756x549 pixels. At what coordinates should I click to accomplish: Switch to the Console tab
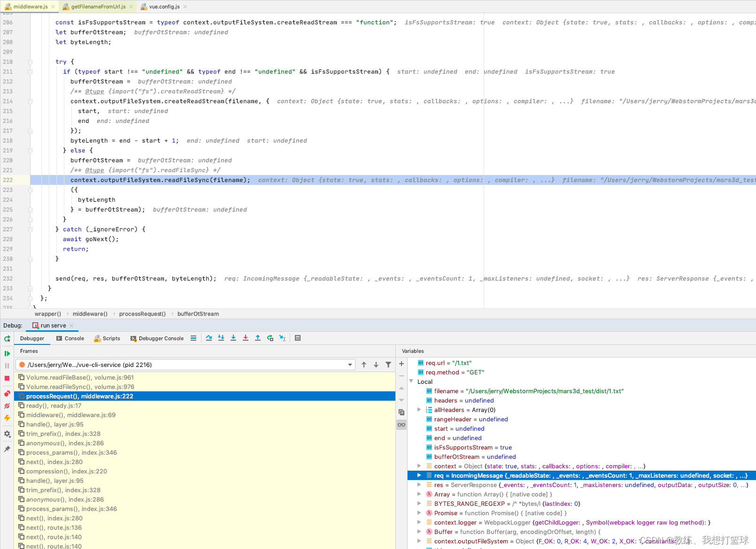70,338
